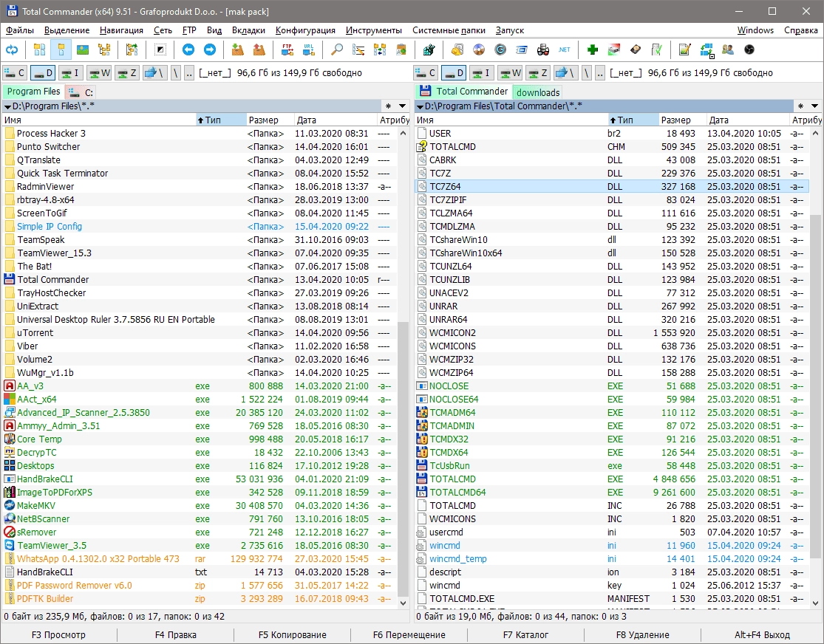Viewport: 824px width, 644px height.
Task: Select drive W in right panel drive bar
Action: coord(509,72)
